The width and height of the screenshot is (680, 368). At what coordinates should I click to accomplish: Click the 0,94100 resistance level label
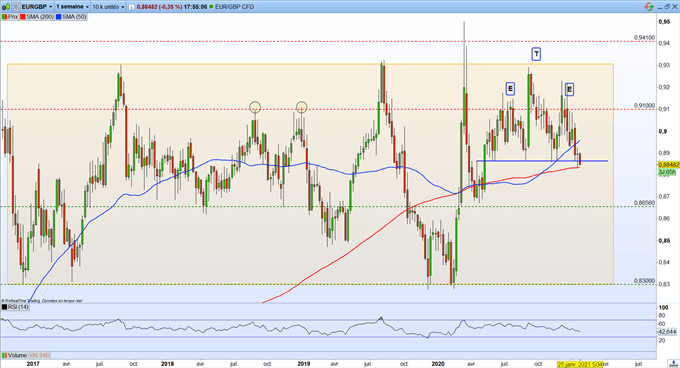click(644, 38)
